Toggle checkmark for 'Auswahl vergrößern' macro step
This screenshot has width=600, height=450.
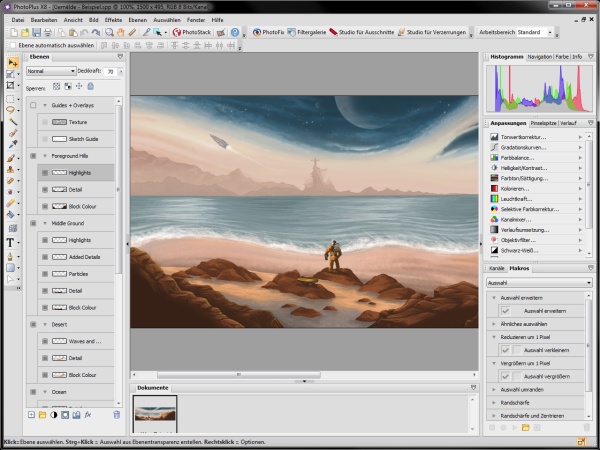tap(505, 377)
